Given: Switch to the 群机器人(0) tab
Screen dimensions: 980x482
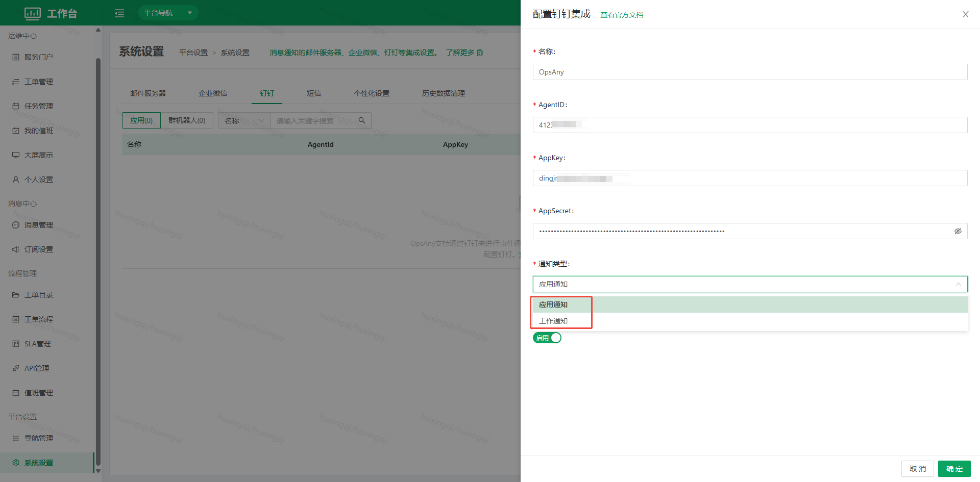Looking at the screenshot, I should [187, 120].
